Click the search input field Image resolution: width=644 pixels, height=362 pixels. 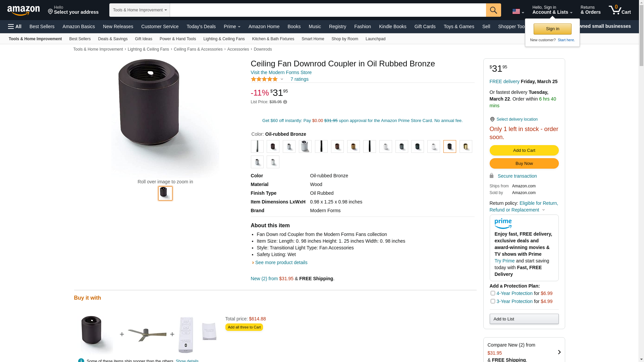click(x=328, y=10)
